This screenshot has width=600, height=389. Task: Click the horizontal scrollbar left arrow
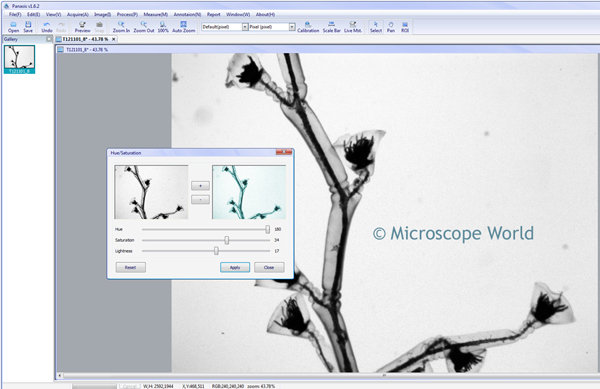60,376
